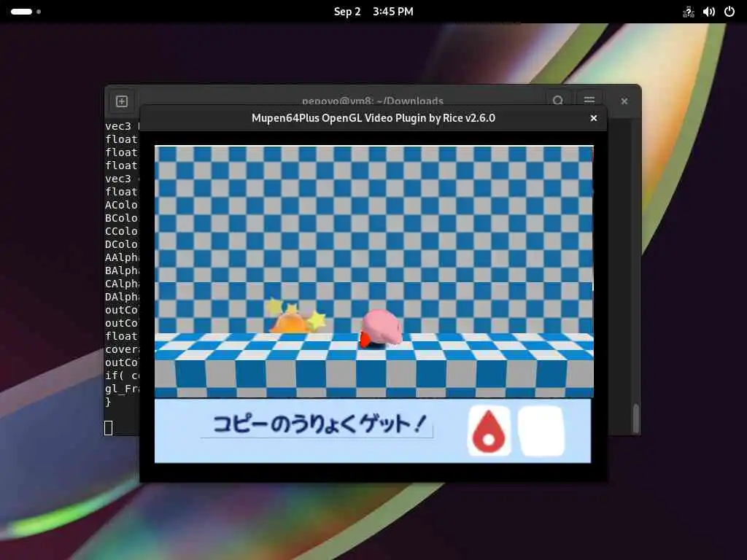Open a new tab in the terminal window
This screenshot has height=560, width=747.
click(x=122, y=101)
